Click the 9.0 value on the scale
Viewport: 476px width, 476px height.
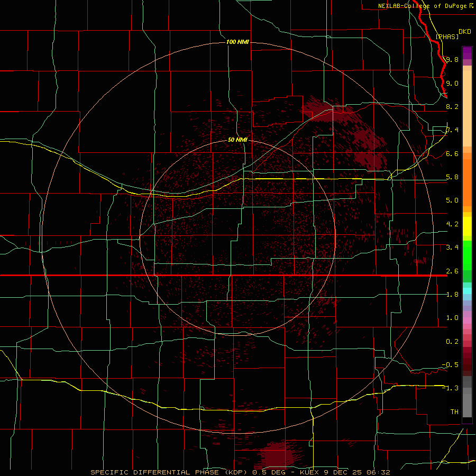452,83
